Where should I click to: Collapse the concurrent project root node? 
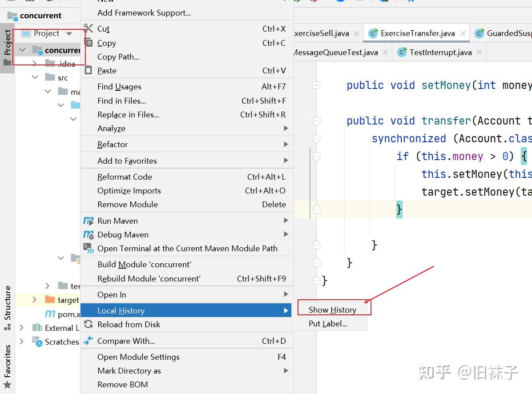pos(22,50)
